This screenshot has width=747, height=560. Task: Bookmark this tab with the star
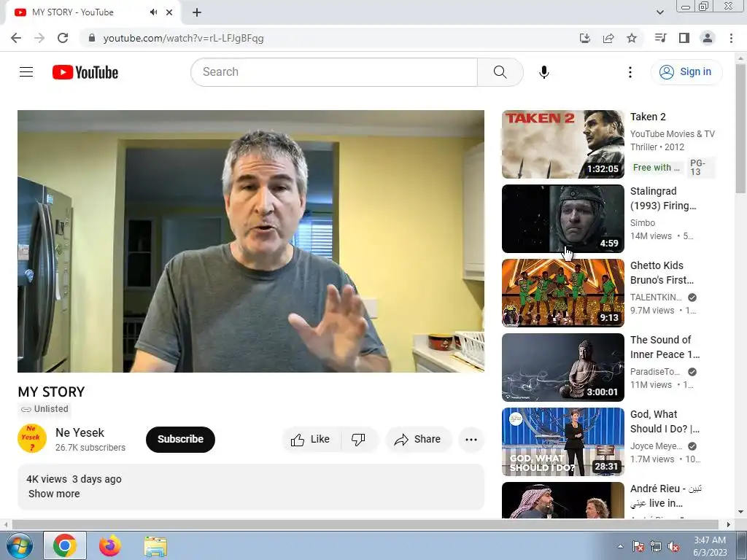point(631,38)
